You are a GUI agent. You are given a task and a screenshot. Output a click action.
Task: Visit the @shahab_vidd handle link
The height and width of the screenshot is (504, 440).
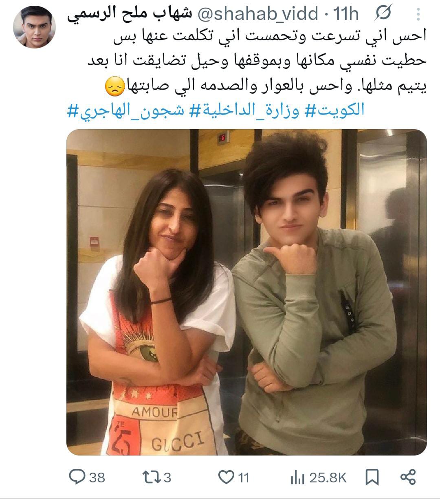pos(258,14)
